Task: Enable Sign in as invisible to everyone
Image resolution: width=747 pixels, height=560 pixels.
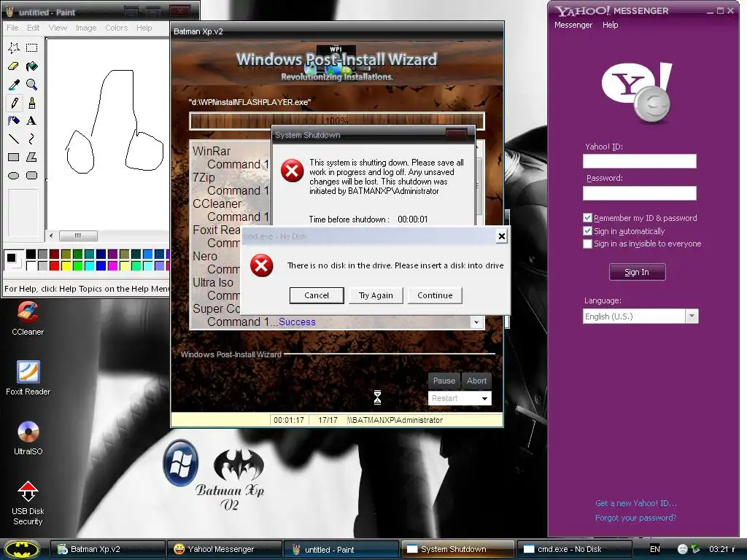Action: coord(587,244)
